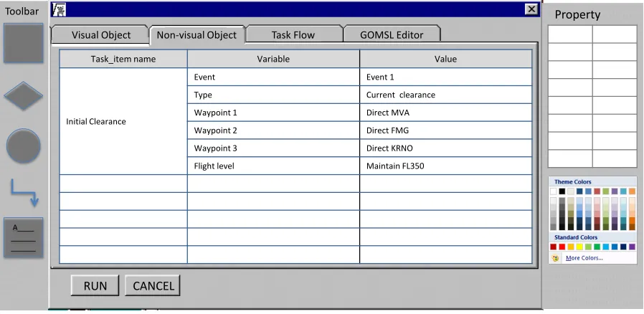Select the Waypoint 1 cell
644x314 pixels.
click(x=273, y=113)
